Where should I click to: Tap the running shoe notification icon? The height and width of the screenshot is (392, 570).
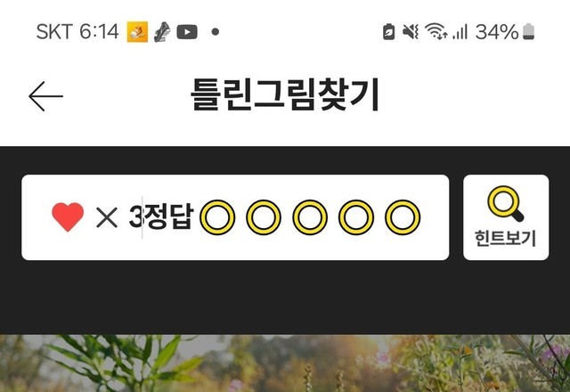click(x=162, y=32)
